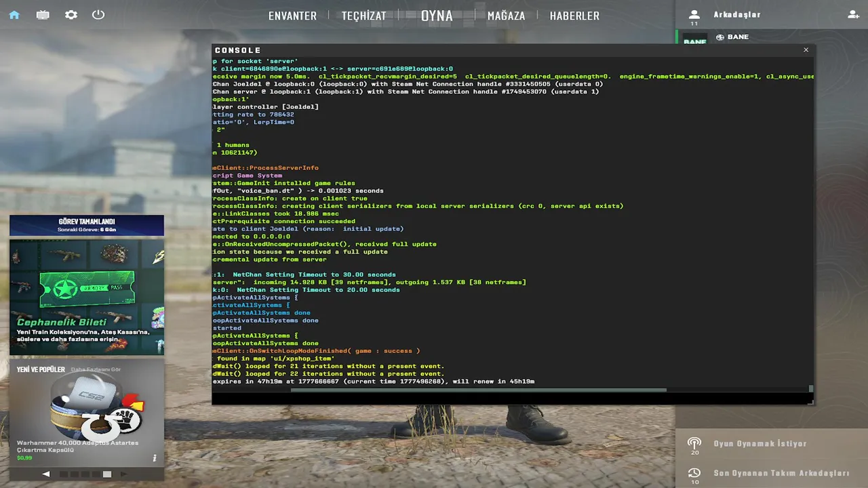This screenshot has width=868, height=488.
Task: Click the power quit icon
Action: (98, 14)
